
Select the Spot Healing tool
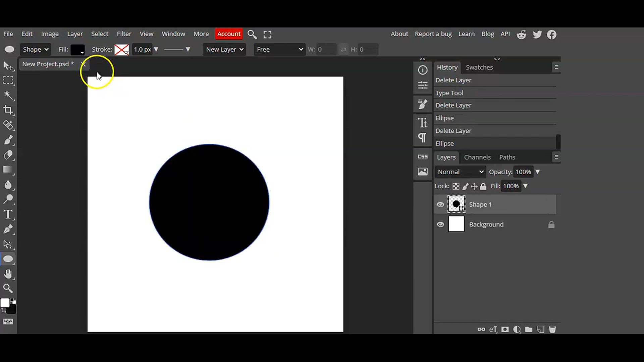tap(8, 125)
